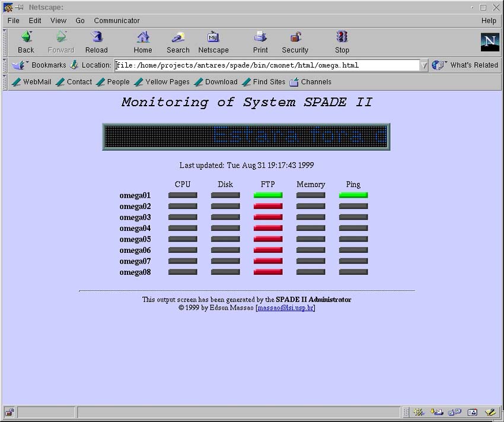Viewport: 504px width, 422px height.
Task: Click the SPADE II Administrator text
Action: (314, 300)
